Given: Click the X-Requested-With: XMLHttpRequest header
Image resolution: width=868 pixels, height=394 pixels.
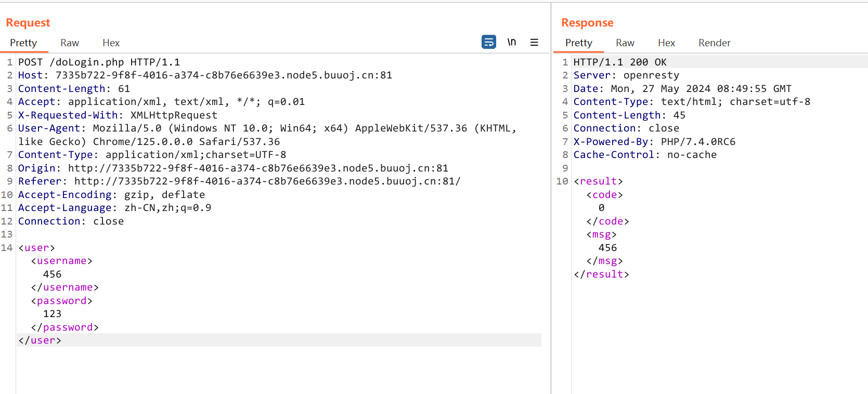Looking at the screenshot, I should coord(118,115).
